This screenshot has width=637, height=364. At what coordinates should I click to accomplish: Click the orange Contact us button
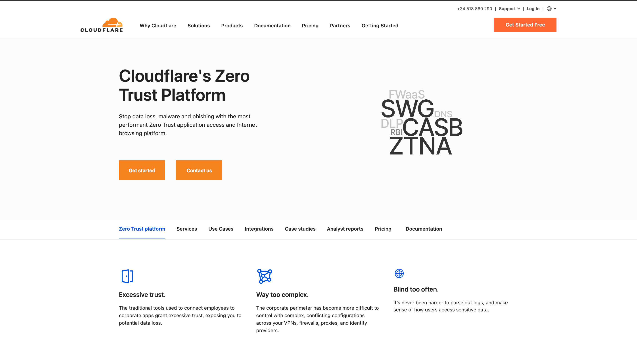(199, 170)
